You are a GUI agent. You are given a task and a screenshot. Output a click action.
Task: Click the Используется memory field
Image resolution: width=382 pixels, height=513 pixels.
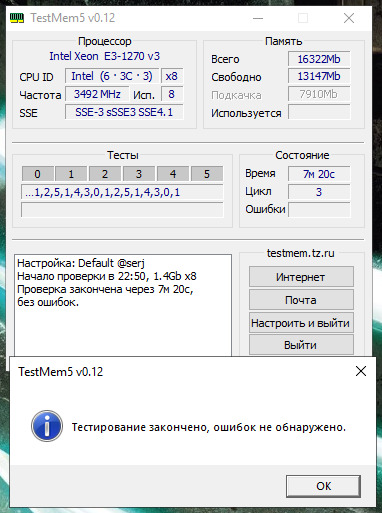coord(319,112)
